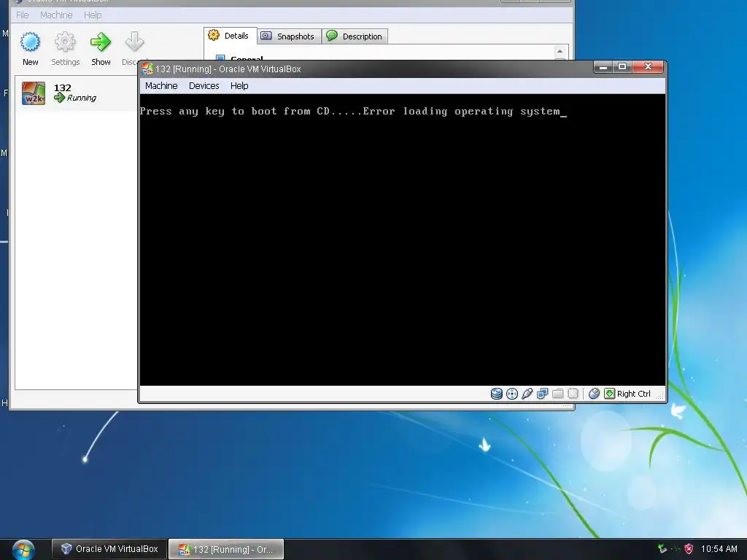
Task: Switch to the Details tab
Action: [x=231, y=36]
